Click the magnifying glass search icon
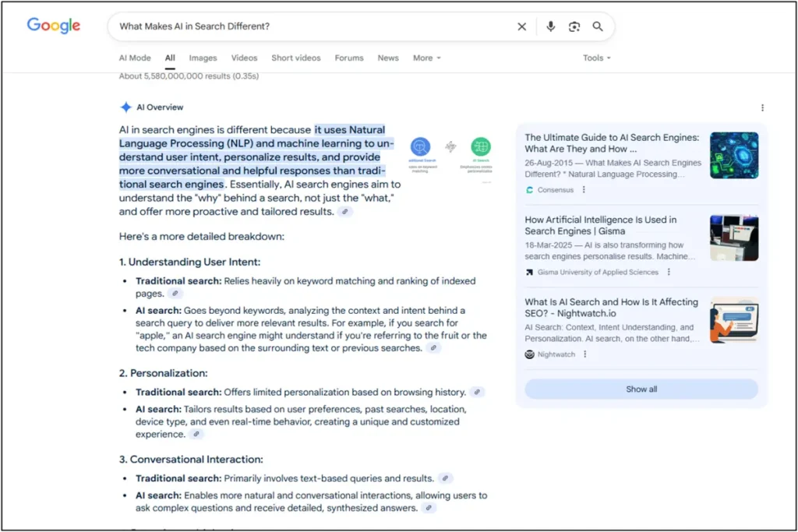The image size is (798, 532). pyautogui.click(x=598, y=26)
